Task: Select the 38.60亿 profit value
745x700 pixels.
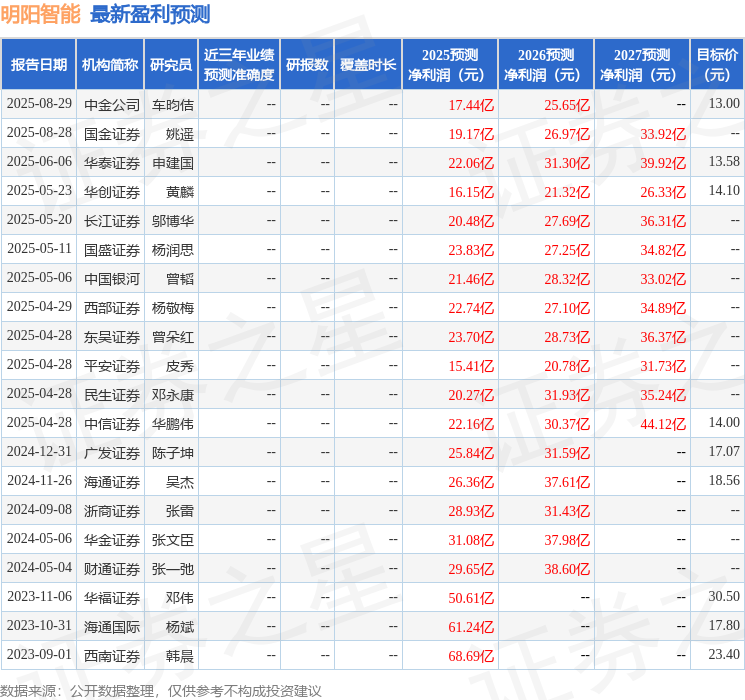Action: click(567, 569)
